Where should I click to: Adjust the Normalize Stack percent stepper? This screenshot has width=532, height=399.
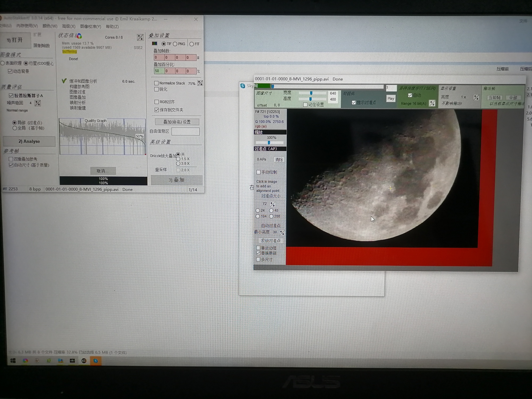(200, 83)
